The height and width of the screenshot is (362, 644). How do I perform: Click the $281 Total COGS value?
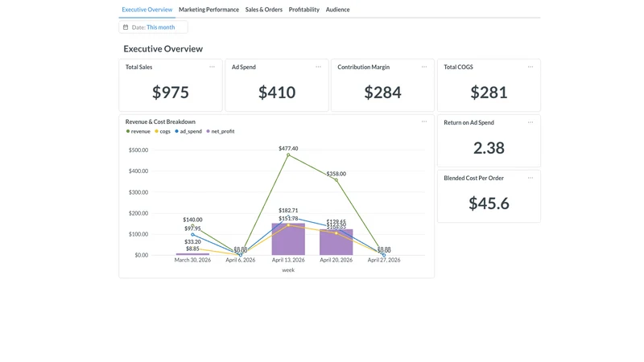click(489, 93)
